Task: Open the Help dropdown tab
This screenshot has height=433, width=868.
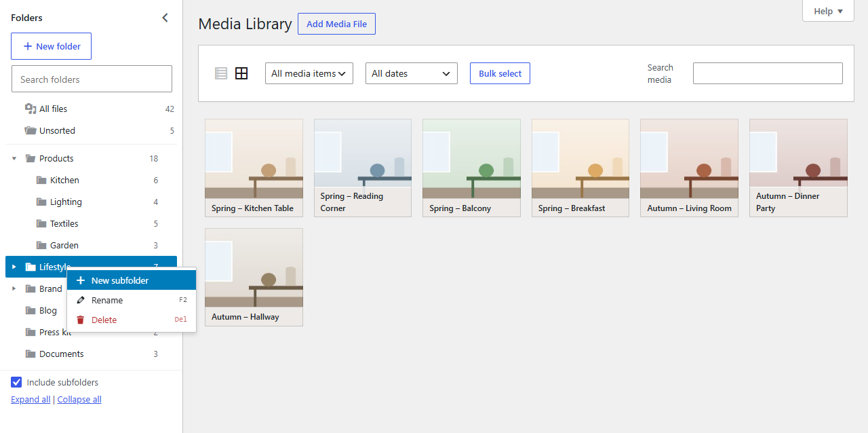Action: coord(828,11)
